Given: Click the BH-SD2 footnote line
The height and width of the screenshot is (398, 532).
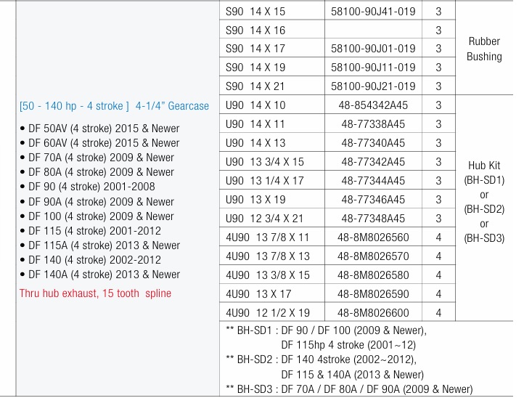Looking at the screenshot, I should coord(321,360).
